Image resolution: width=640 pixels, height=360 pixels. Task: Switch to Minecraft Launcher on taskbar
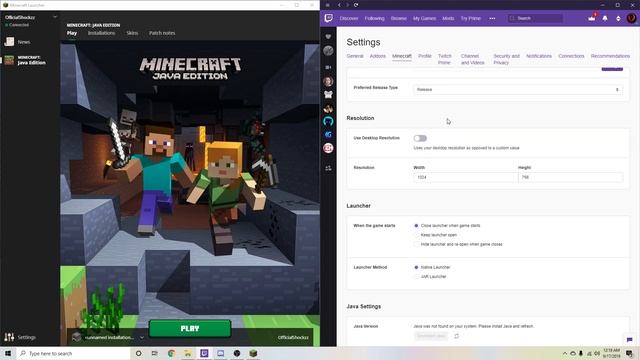point(253,353)
